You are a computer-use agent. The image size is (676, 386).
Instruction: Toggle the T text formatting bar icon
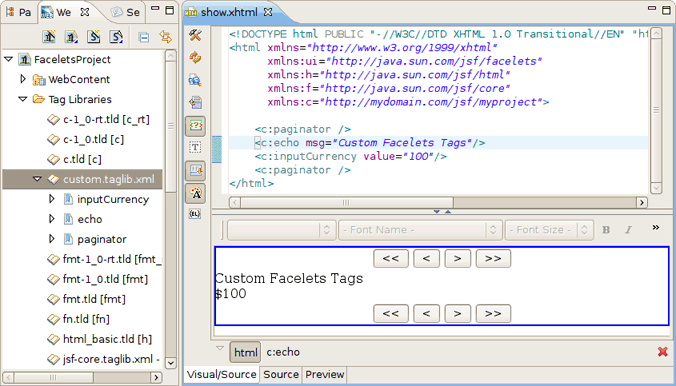click(195, 147)
